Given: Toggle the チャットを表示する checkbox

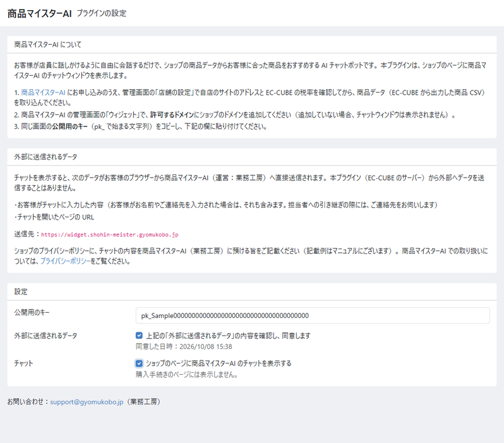Looking at the screenshot, I should tap(139, 363).
